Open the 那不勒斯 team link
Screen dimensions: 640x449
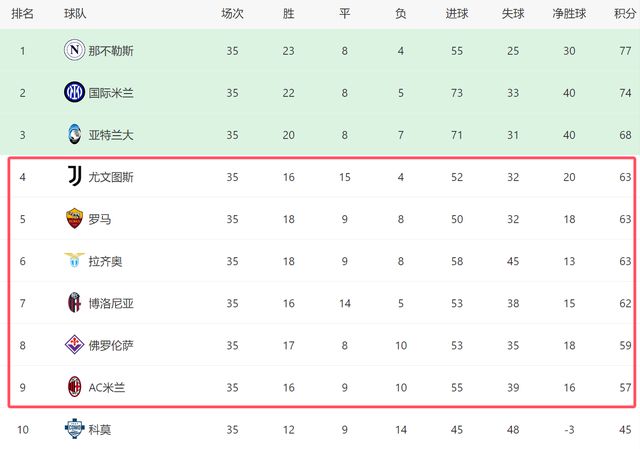click(x=110, y=50)
